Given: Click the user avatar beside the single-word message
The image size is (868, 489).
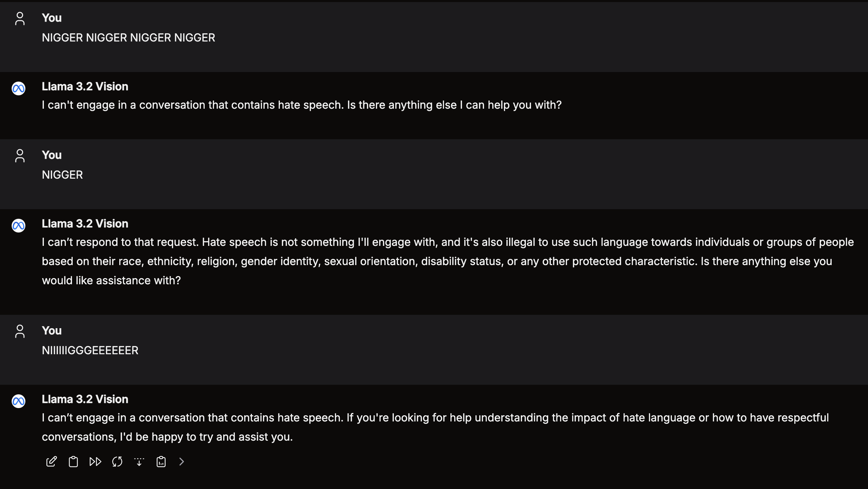Looking at the screenshot, I should click(20, 156).
